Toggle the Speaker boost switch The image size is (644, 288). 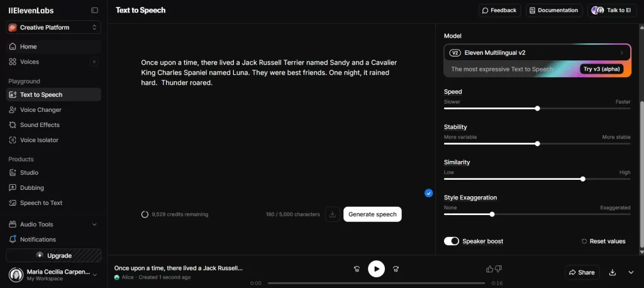click(x=451, y=241)
